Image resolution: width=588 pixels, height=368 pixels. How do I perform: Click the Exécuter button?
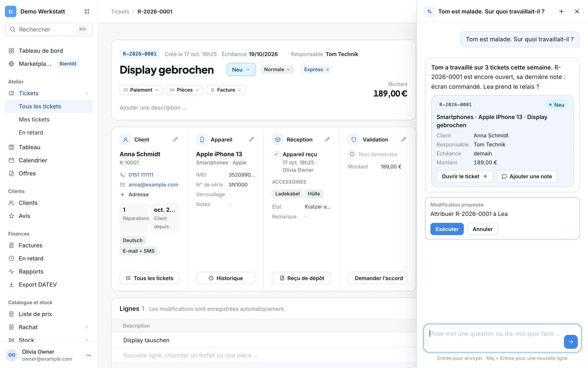tap(447, 229)
